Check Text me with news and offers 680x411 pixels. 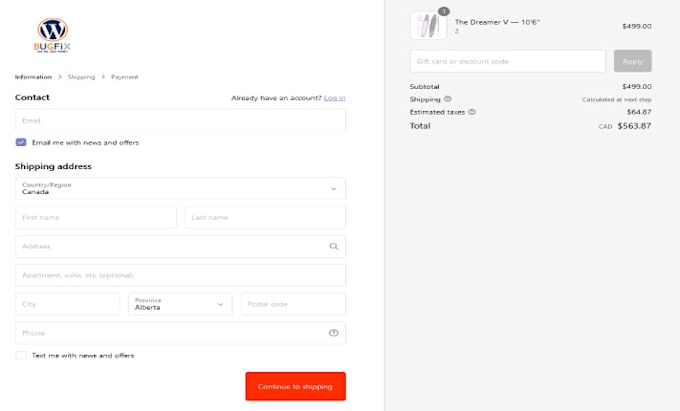coord(21,355)
